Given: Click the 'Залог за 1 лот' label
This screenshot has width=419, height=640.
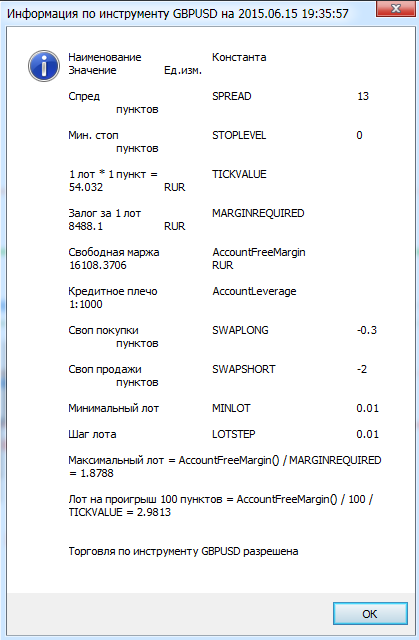Looking at the screenshot, I should pyautogui.click(x=104, y=213).
